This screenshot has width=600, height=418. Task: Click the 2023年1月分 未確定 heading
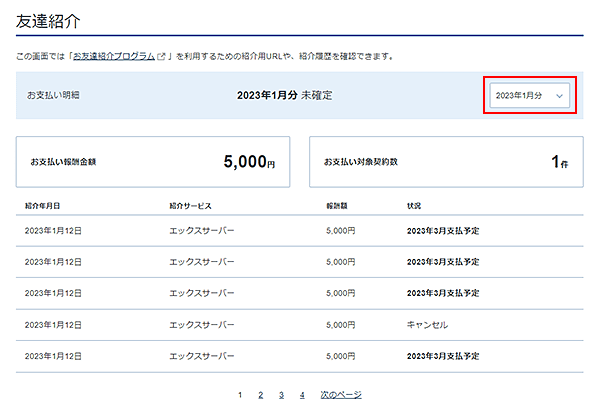284,95
